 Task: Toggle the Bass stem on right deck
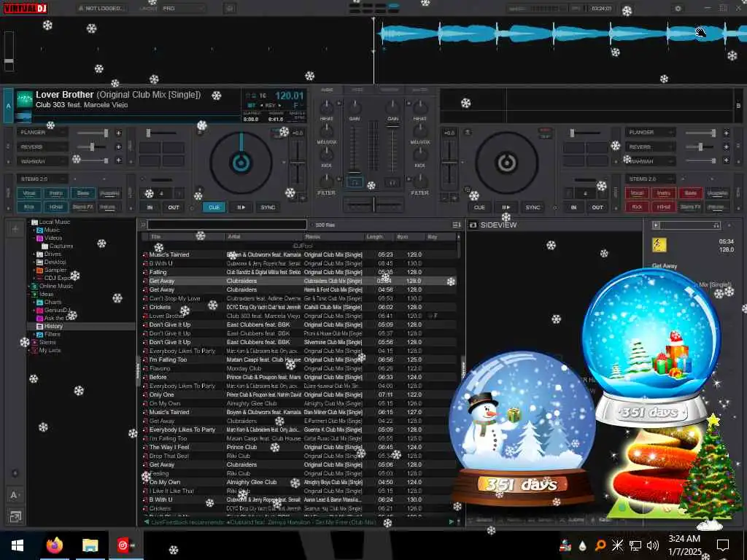tap(691, 193)
